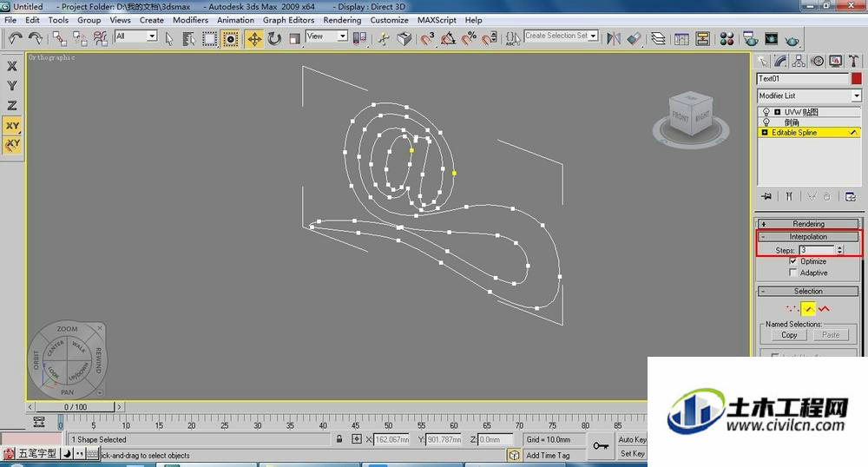Toggle the Angle Snap icon
Image resolution: width=868 pixels, height=467 pixels.
click(448, 38)
